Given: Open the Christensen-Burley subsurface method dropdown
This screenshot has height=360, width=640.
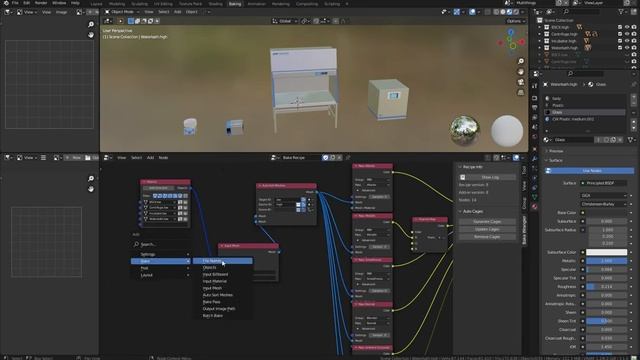Looking at the screenshot, I should click(604, 204).
